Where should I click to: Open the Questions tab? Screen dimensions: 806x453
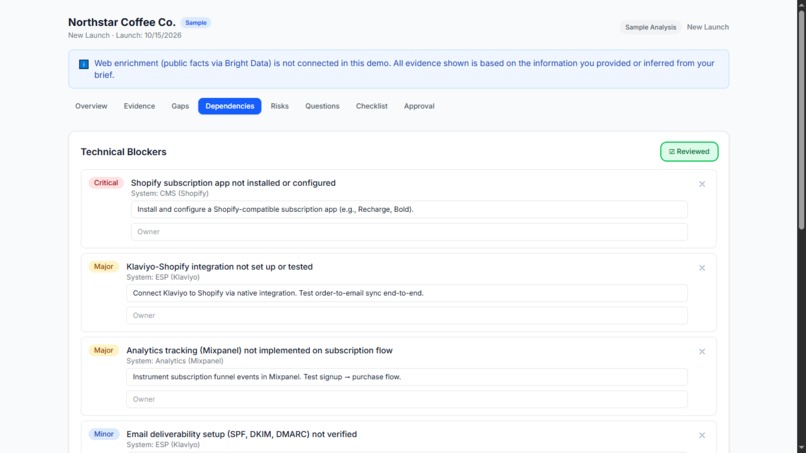(x=322, y=106)
